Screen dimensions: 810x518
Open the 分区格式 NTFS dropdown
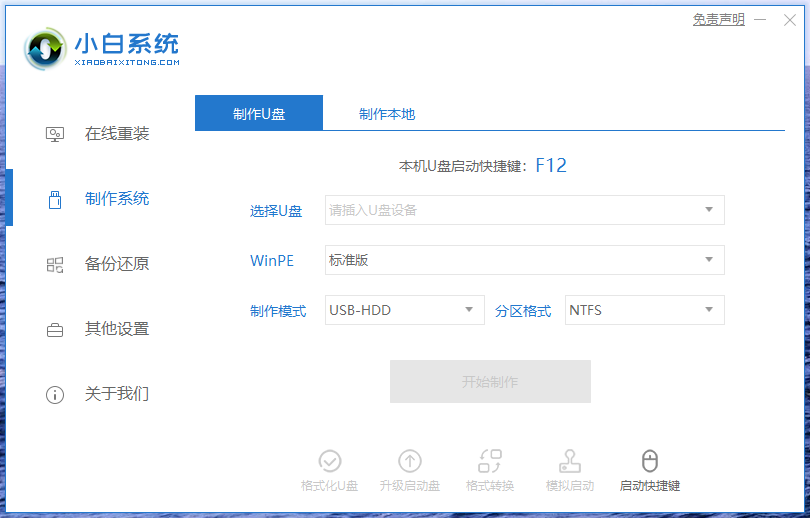click(x=644, y=310)
